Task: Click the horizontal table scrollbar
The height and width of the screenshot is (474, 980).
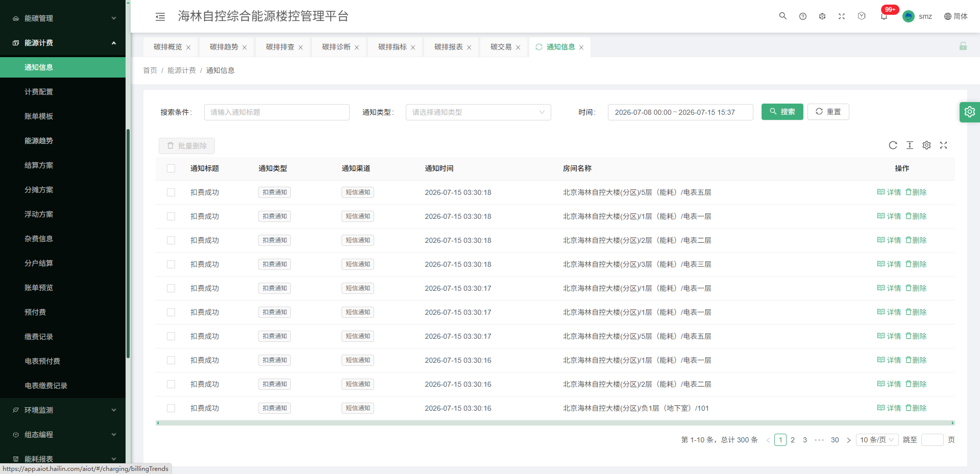Action: tap(555, 423)
